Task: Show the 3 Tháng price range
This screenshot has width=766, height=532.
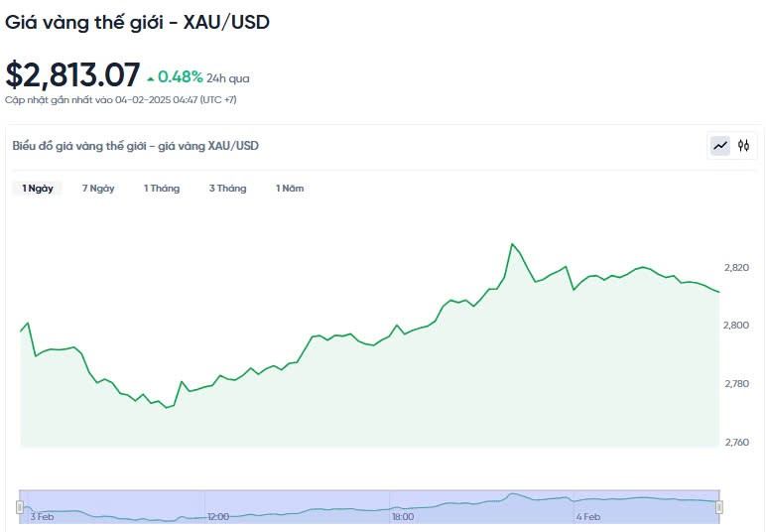Action: (227, 189)
